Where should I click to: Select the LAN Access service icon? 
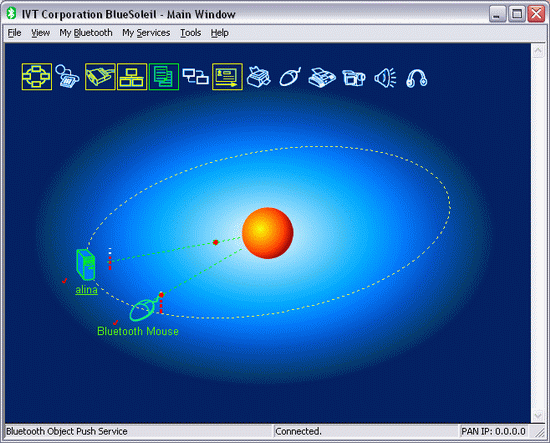(x=132, y=77)
